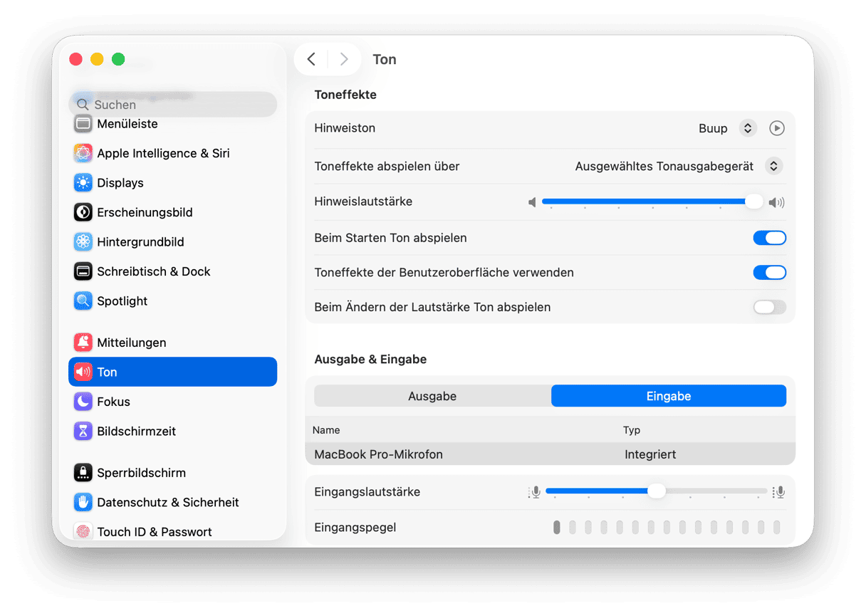Click the Eingangslautstärke slider knob
Viewport: 866px width, 616px height.
tap(656, 491)
